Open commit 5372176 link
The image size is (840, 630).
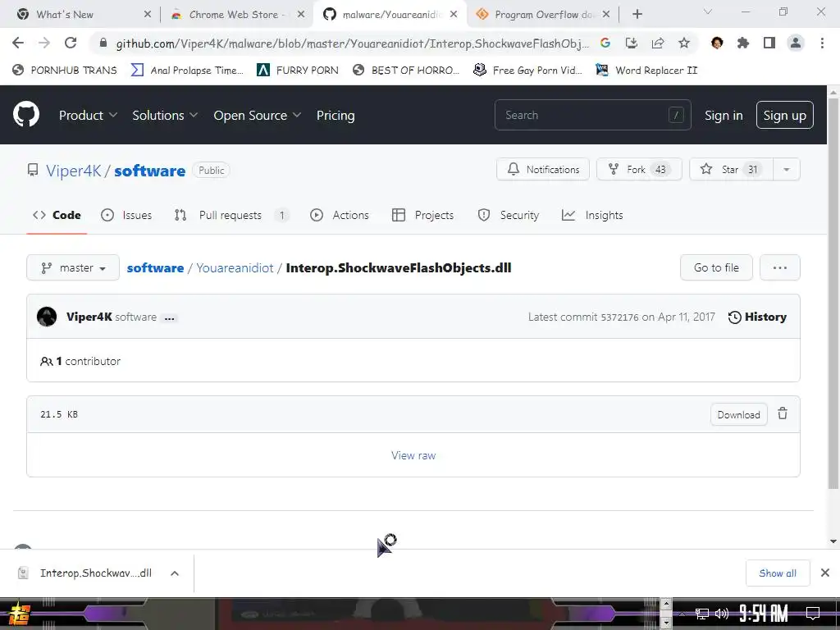coord(619,317)
